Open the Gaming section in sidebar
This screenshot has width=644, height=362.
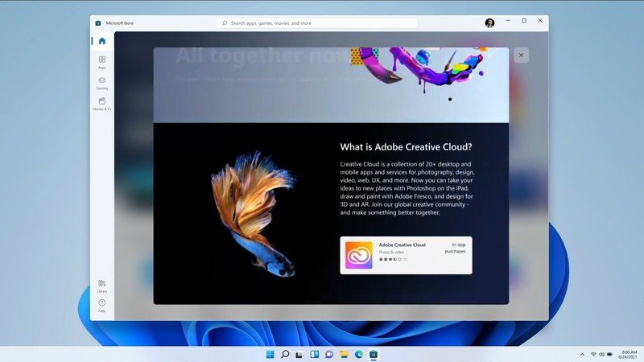pos(102,82)
